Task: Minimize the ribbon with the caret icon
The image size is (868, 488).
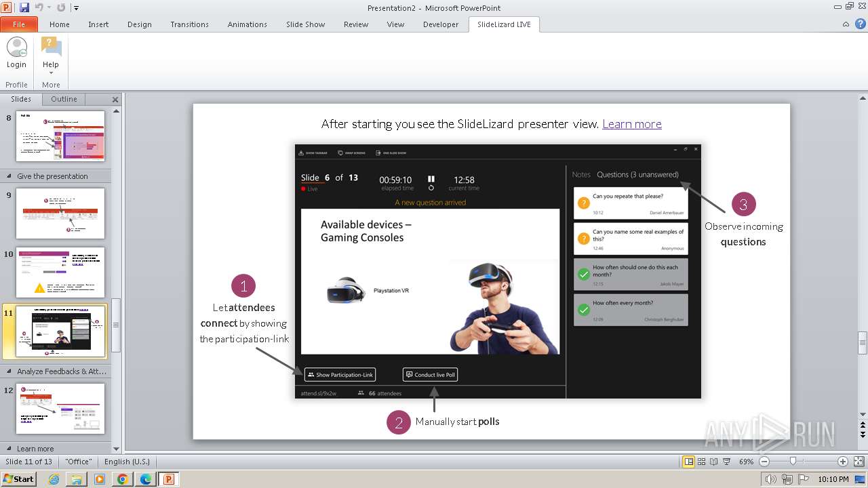Action: [x=846, y=24]
